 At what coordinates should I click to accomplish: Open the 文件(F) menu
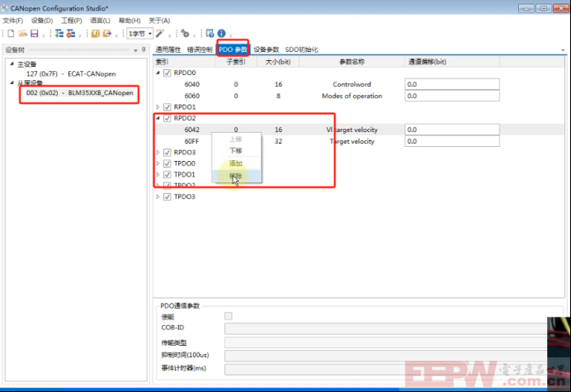[x=12, y=21]
